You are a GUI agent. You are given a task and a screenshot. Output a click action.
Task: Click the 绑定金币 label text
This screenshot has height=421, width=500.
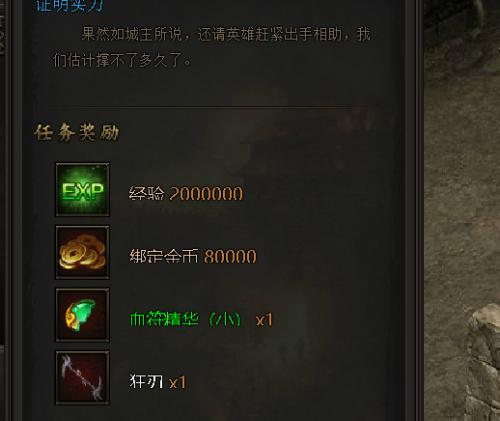click(x=164, y=256)
